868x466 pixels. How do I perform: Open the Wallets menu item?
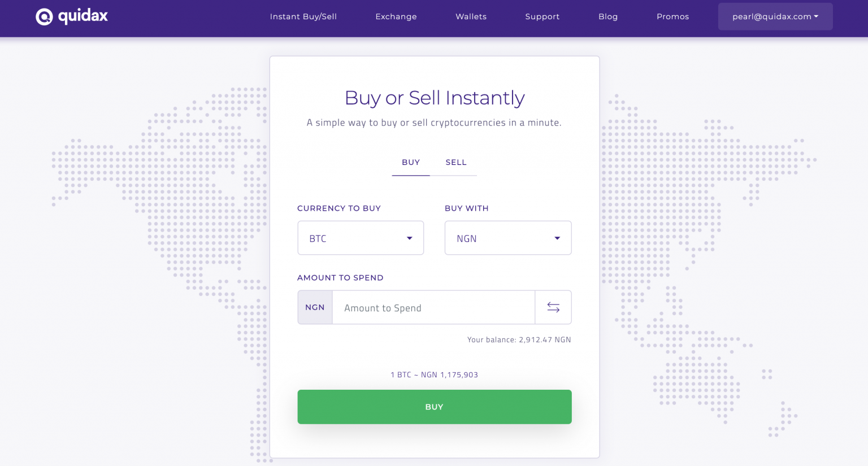[471, 16]
